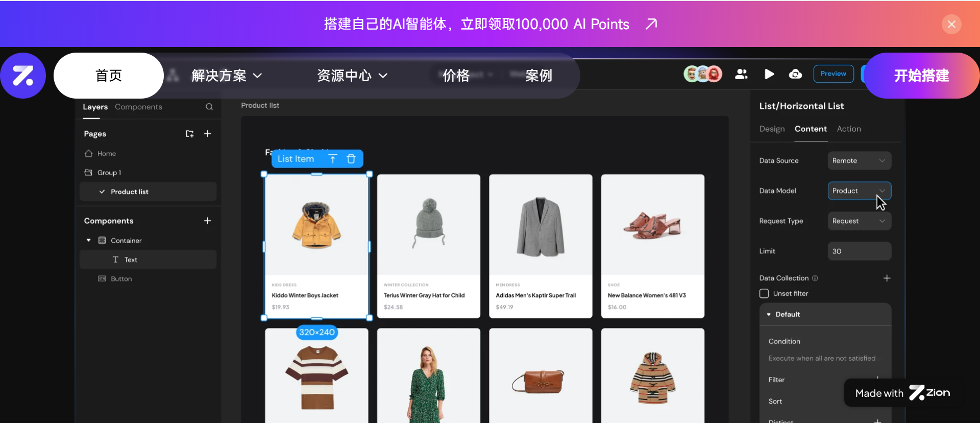The image size is (980, 423).
Task: Click the Sort row label
Action: (x=775, y=401)
